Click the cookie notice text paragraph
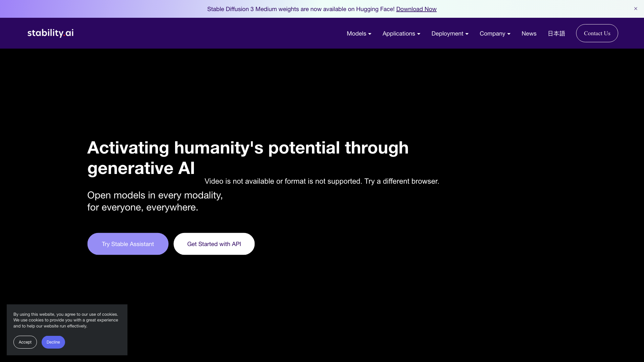Viewport: 644px width, 362px height. (66, 320)
